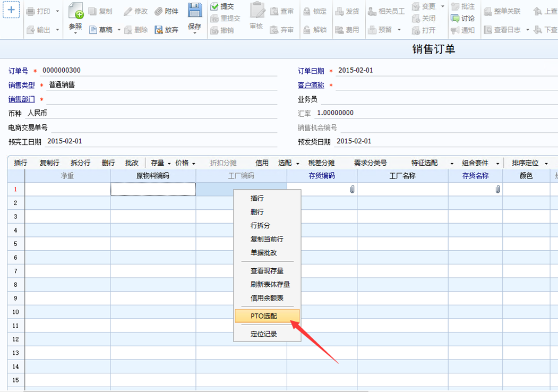
Task: Click the 相关员工 related staff icon
Action: [372, 11]
